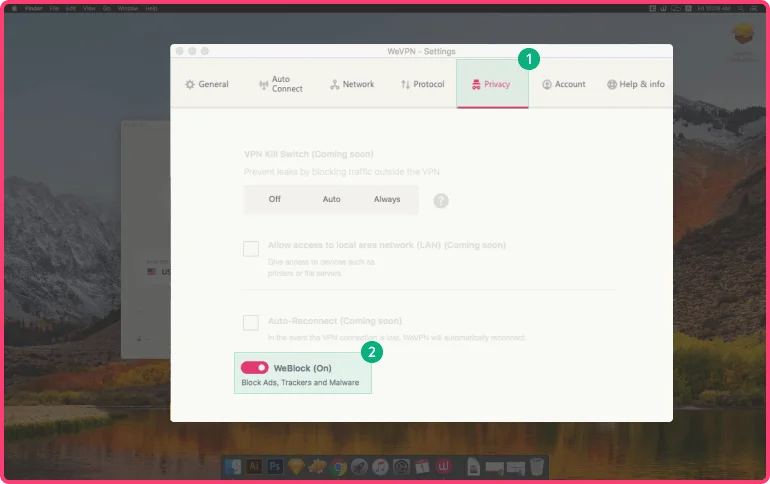
Task: Open the Help & info tab
Action: pyautogui.click(x=636, y=84)
